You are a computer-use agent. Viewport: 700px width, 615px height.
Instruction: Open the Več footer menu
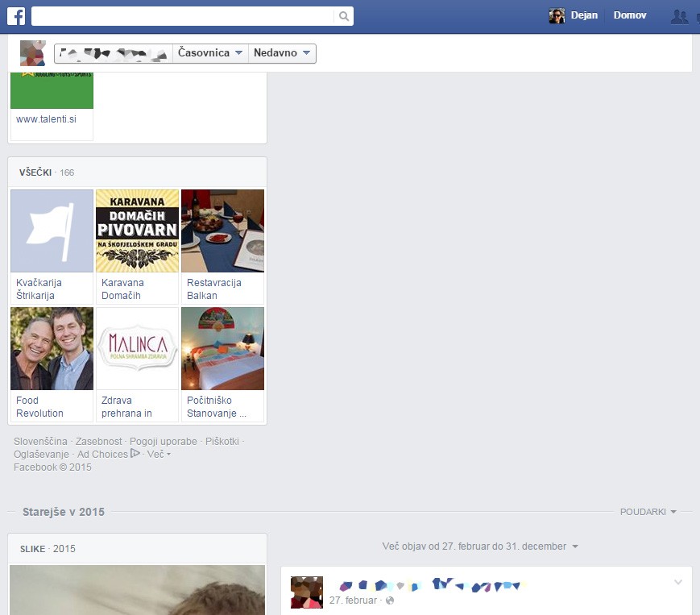click(159, 455)
